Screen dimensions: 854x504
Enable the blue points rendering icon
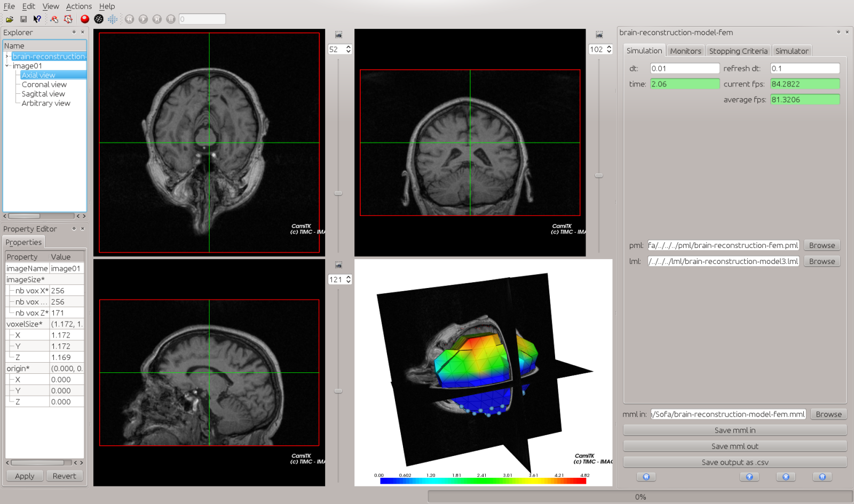click(113, 19)
